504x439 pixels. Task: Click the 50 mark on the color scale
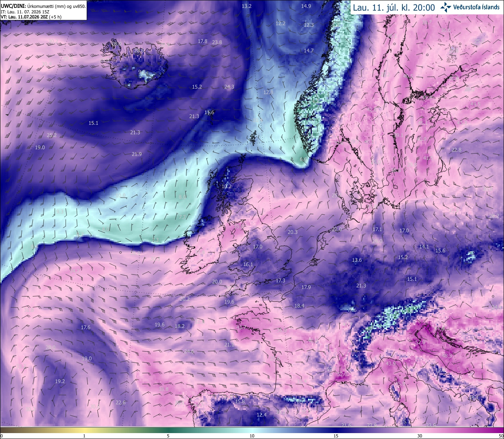pos(500,436)
